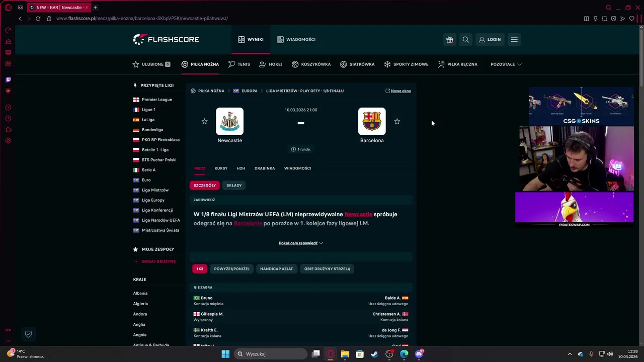This screenshot has width=644, height=362.
Task: Click DODAJ DRUŻYNĘ add team
Action: point(155,261)
